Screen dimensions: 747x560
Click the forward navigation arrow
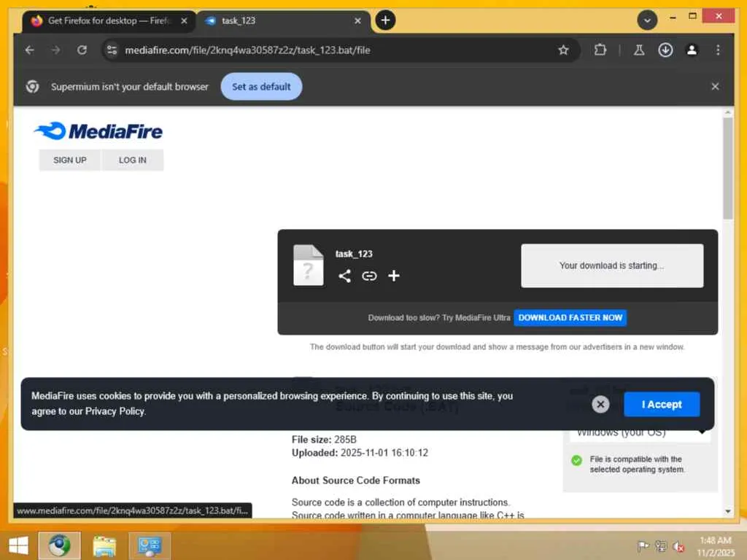(55, 50)
